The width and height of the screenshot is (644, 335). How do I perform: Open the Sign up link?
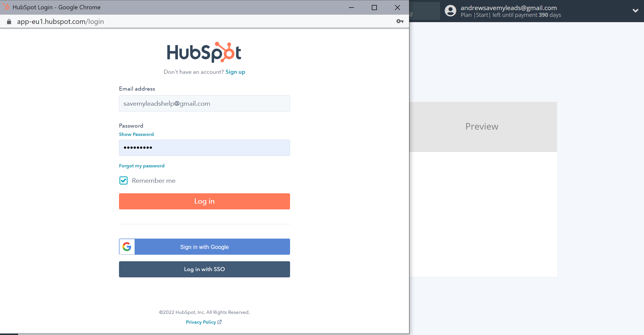(235, 72)
